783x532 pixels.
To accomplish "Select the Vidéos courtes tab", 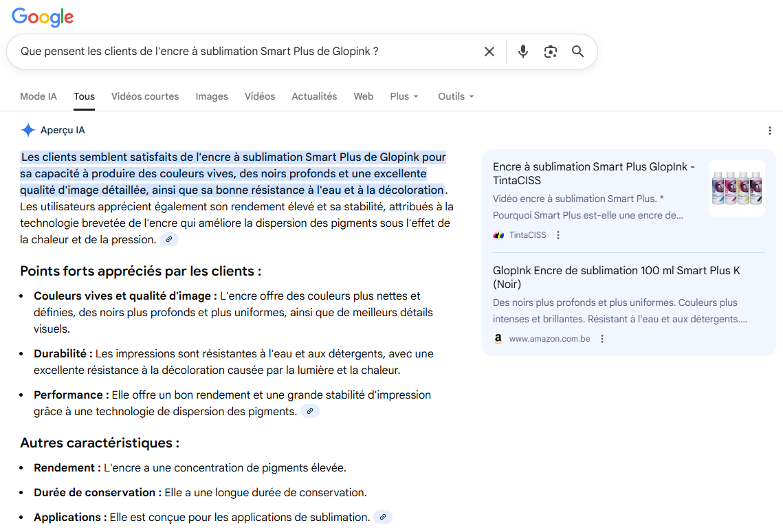I will (x=145, y=96).
